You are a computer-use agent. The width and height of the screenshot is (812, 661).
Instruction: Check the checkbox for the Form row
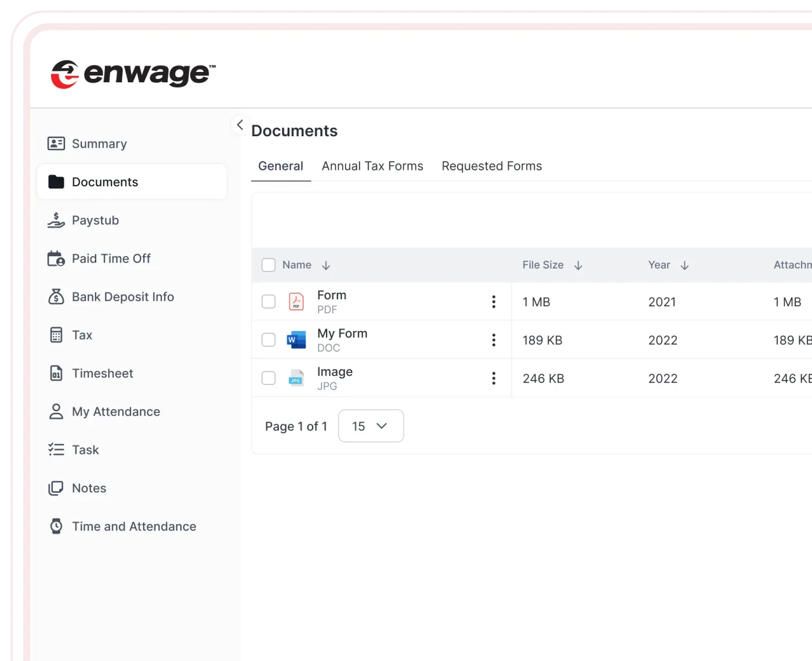(x=269, y=302)
